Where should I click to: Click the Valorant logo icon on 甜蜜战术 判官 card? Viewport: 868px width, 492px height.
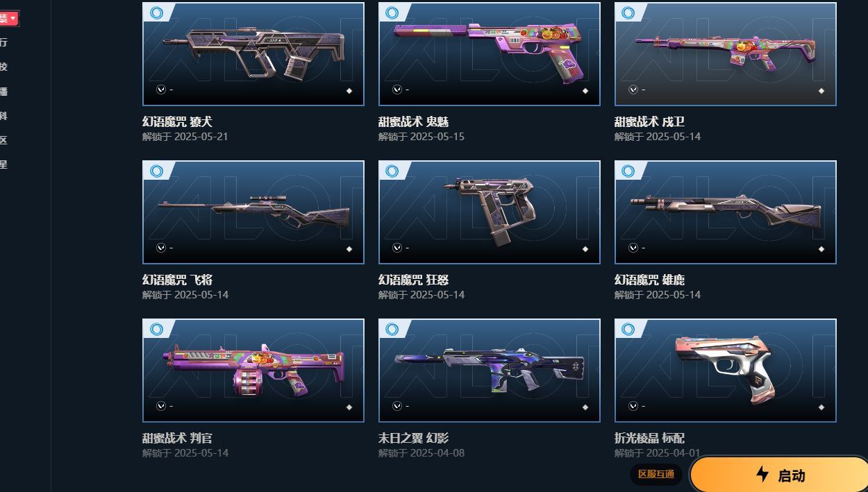[160, 406]
